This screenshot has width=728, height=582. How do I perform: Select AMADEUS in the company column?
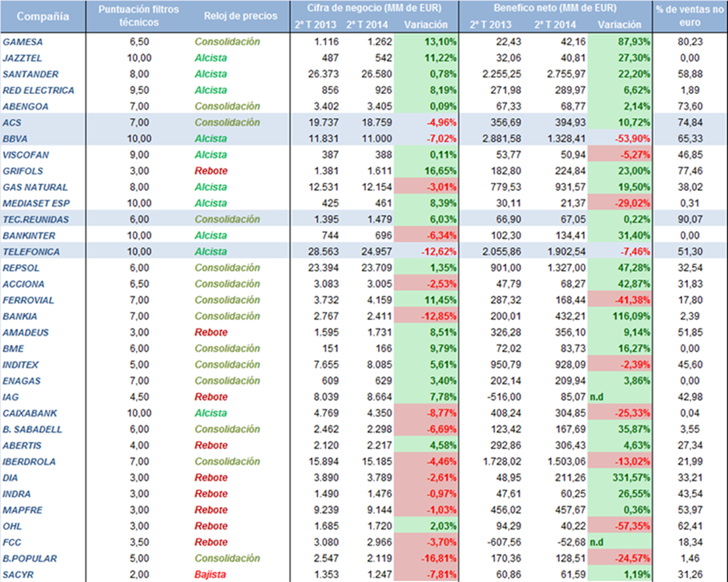pyautogui.click(x=25, y=333)
